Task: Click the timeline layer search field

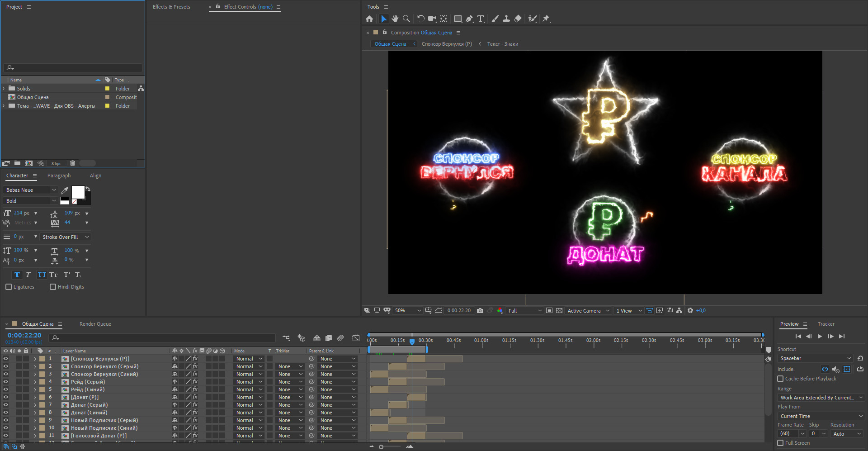Action: [x=163, y=338]
